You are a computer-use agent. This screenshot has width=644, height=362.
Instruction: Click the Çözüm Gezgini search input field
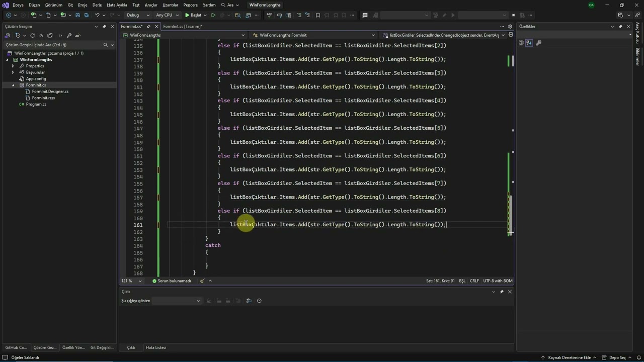click(x=53, y=45)
